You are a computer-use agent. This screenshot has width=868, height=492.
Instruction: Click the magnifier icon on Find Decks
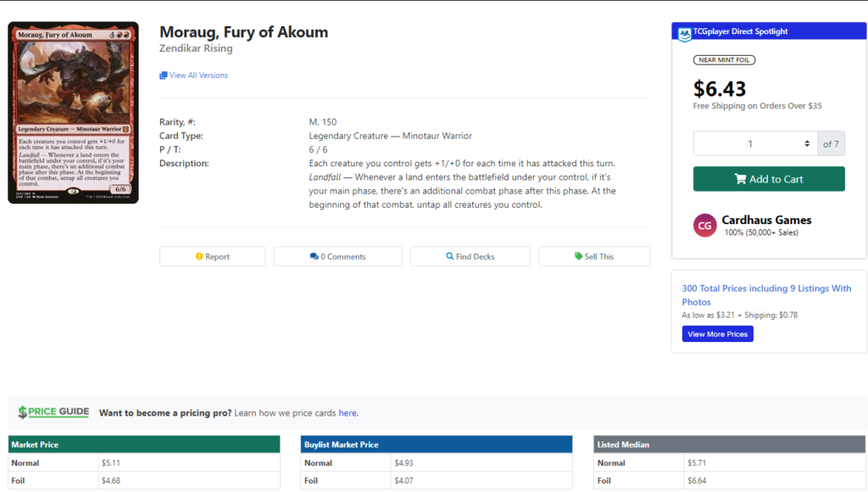click(449, 256)
